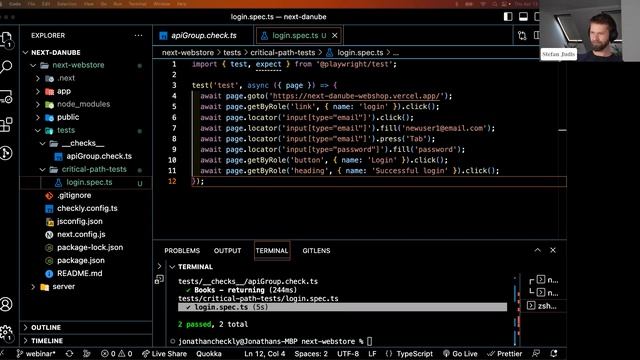
Task: Open the Search view in activity bar
Action: click(x=7, y=67)
